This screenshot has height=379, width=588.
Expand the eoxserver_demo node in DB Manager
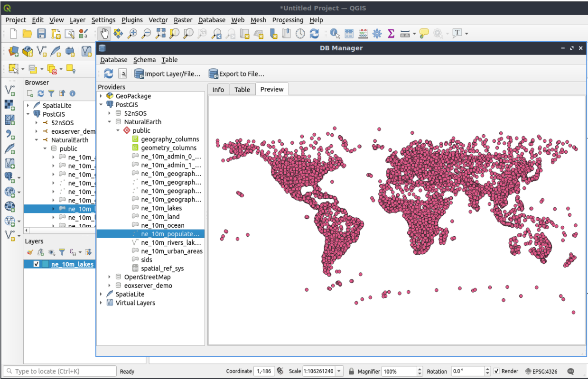pyautogui.click(x=110, y=286)
